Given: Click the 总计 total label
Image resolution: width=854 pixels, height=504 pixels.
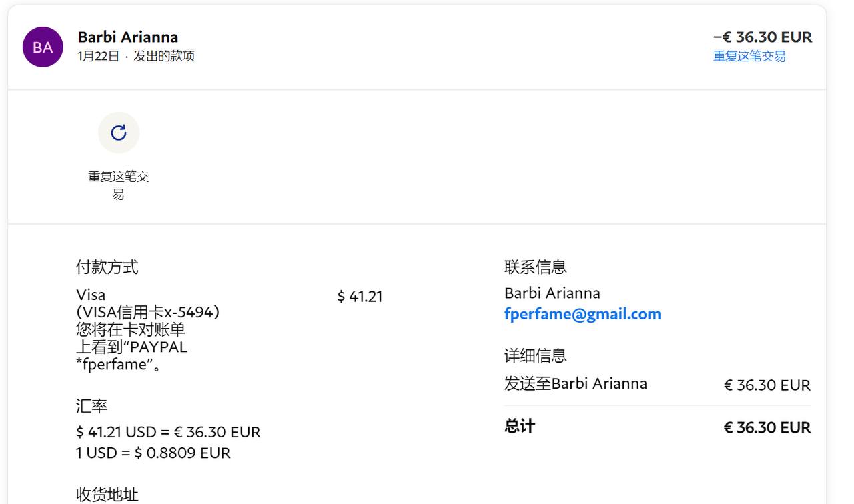Looking at the screenshot, I should click(x=520, y=427).
